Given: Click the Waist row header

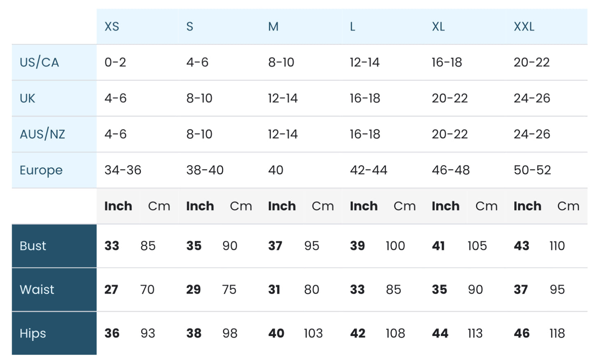Looking at the screenshot, I should tap(37, 289).
